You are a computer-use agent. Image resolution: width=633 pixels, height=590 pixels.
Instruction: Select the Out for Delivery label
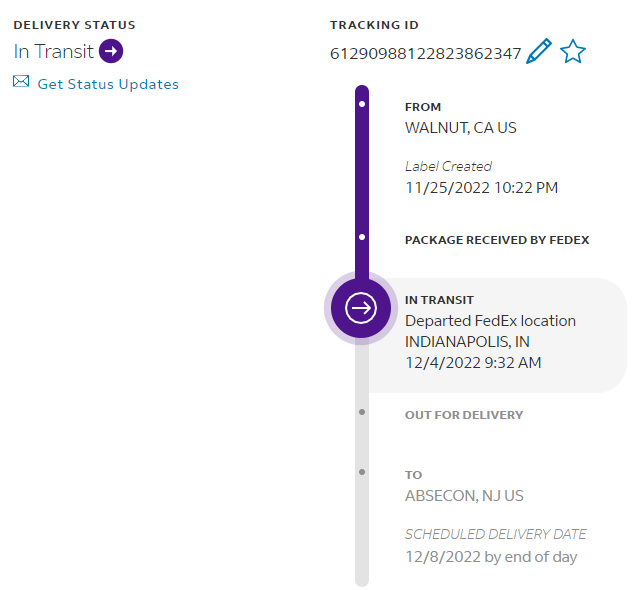coord(463,415)
